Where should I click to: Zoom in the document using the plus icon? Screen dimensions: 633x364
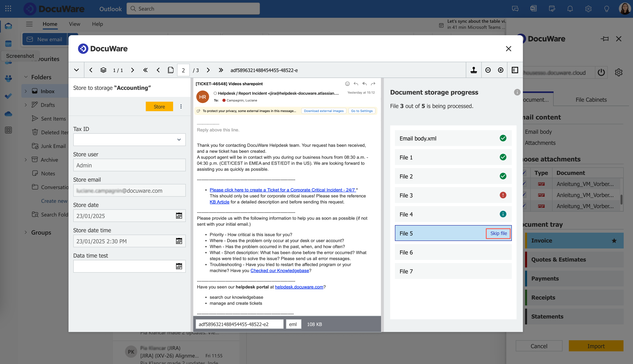pos(500,70)
